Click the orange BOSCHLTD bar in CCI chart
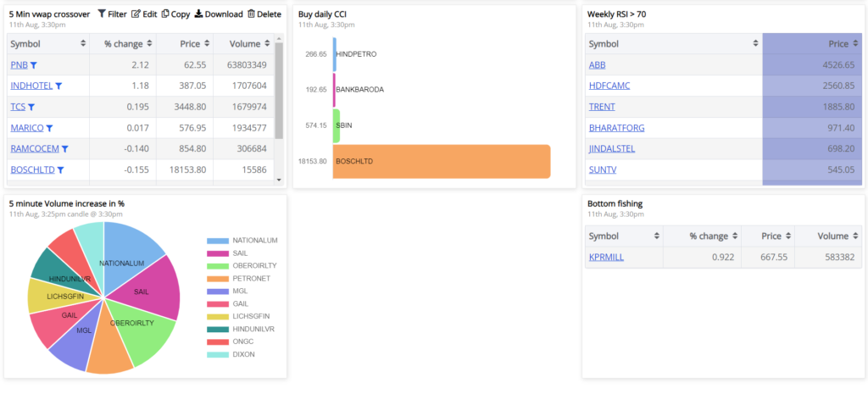Screen dimensions: 868x400 click(x=441, y=161)
